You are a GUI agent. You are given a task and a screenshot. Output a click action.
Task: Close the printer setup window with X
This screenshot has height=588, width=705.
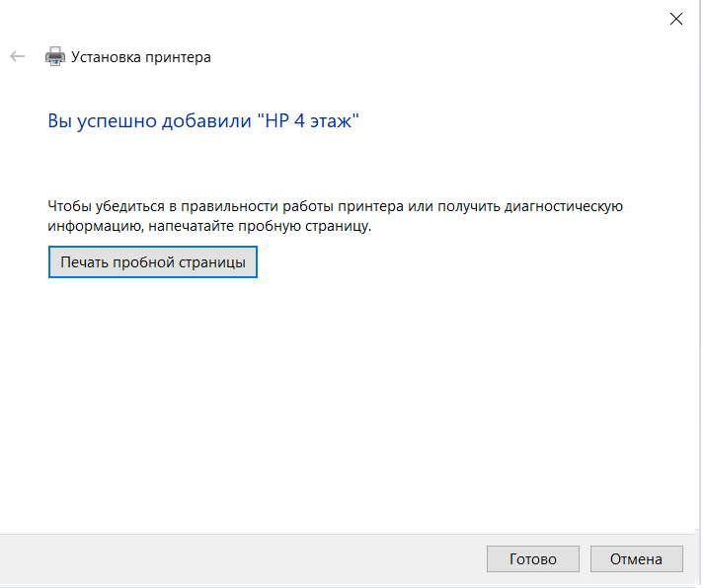click(x=676, y=19)
